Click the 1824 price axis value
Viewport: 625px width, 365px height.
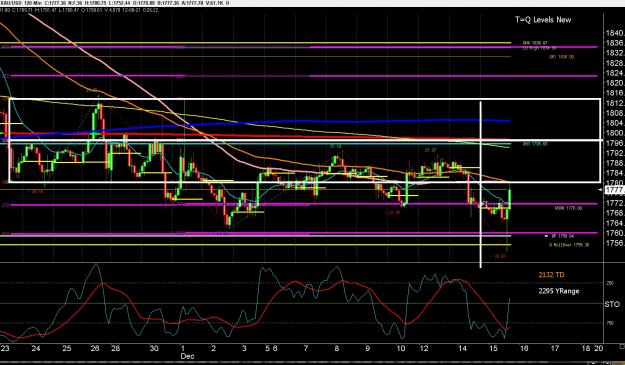(615, 73)
